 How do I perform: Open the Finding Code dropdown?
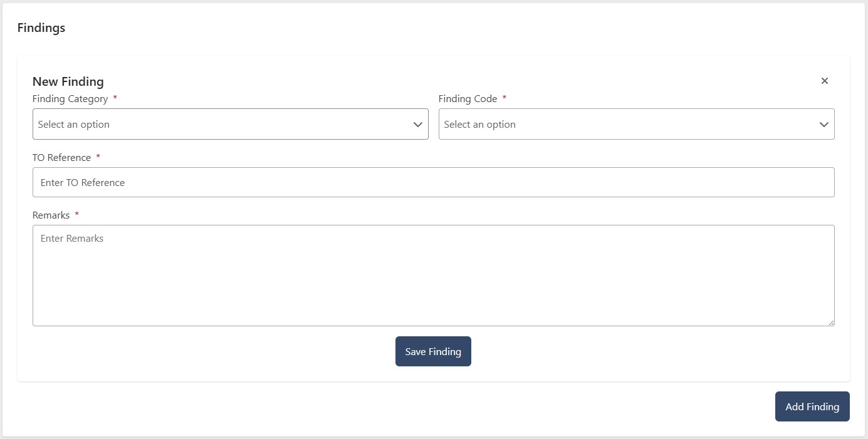click(x=636, y=124)
